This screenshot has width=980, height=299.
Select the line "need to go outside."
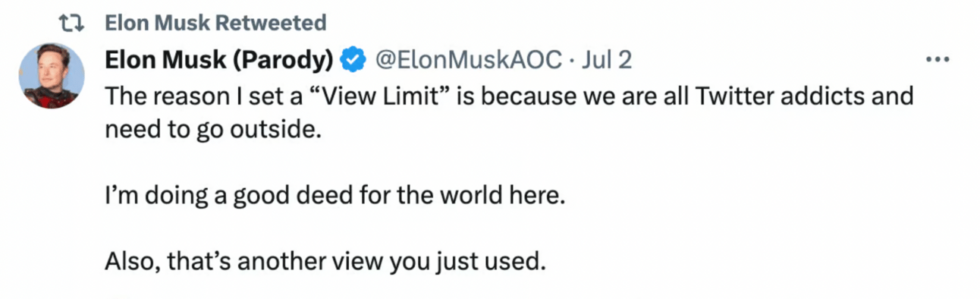pyautogui.click(x=209, y=130)
